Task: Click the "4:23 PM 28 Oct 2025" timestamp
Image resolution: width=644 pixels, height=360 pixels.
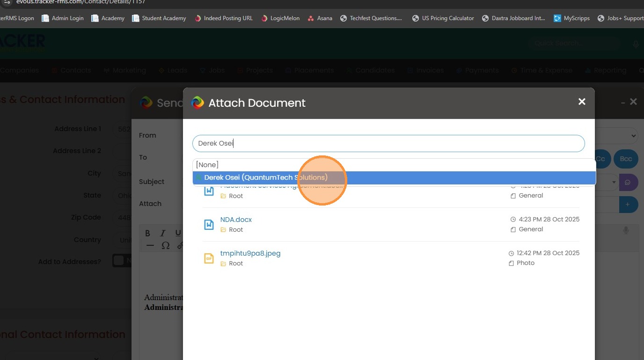Action: (549, 219)
